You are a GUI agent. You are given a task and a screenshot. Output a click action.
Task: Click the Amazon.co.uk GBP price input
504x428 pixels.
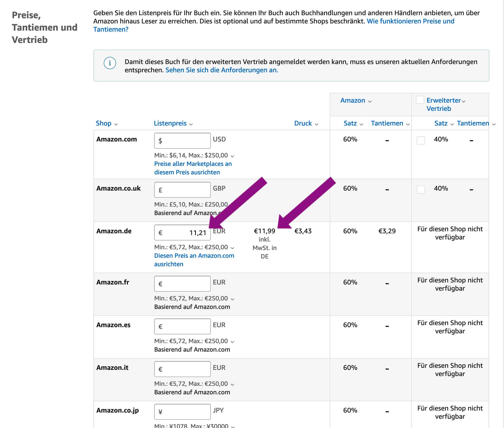pos(182,190)
